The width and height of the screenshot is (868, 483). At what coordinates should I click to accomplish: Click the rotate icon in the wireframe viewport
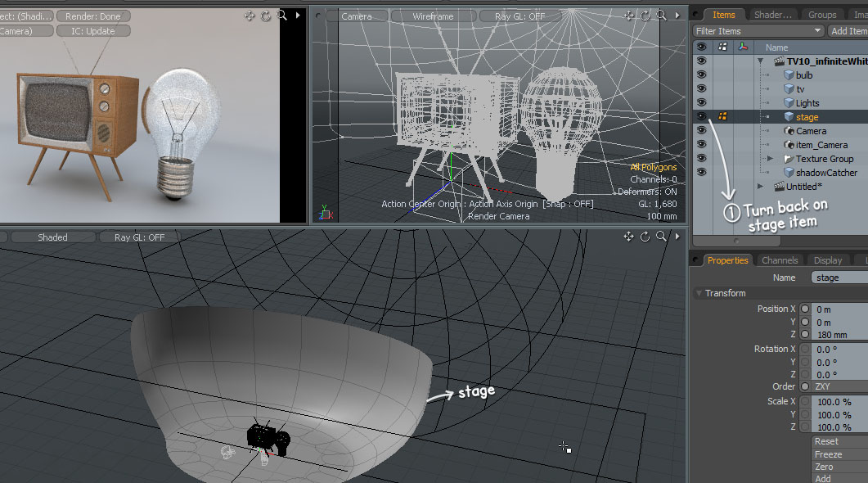[645, 16]
